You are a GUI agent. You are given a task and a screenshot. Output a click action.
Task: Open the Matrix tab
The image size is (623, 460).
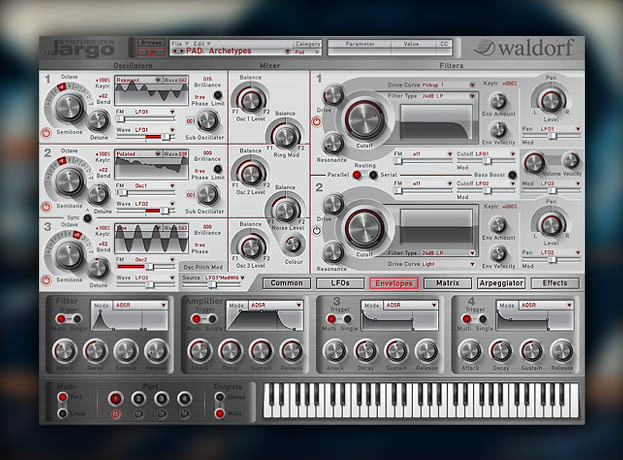pyautogui.click(x=448, y=283)
